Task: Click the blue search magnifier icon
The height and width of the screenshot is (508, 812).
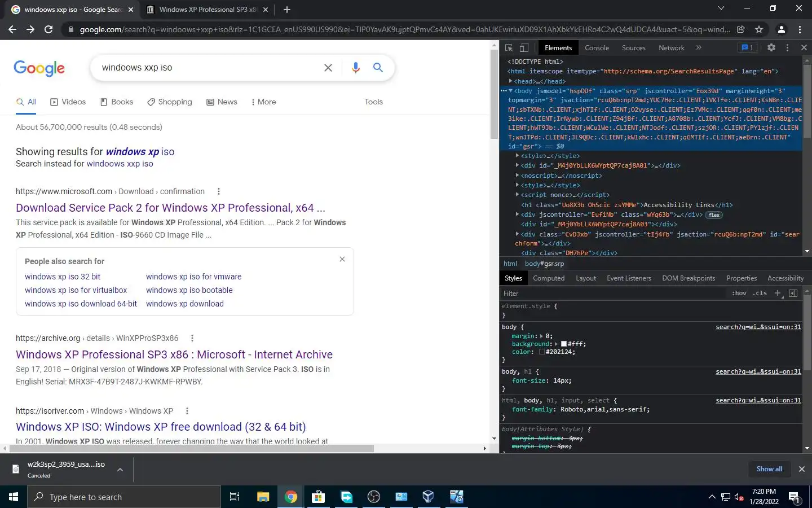Action: click(x=378, y=68)
